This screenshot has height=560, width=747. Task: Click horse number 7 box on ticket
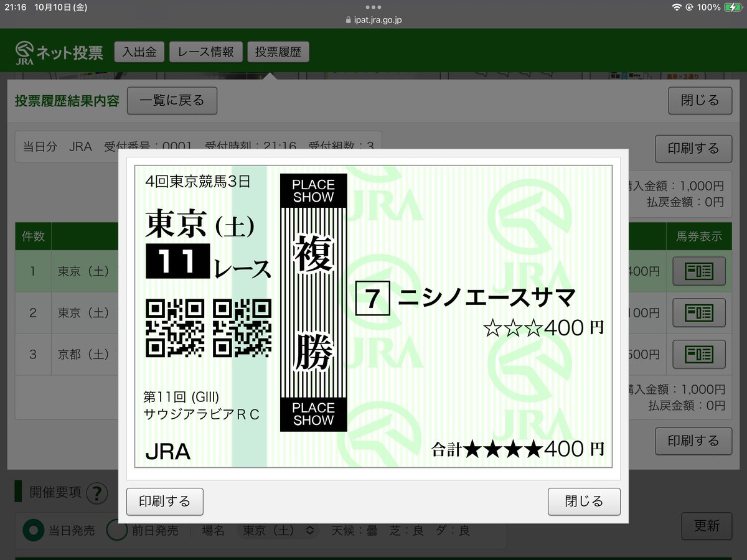pos(372,299)
